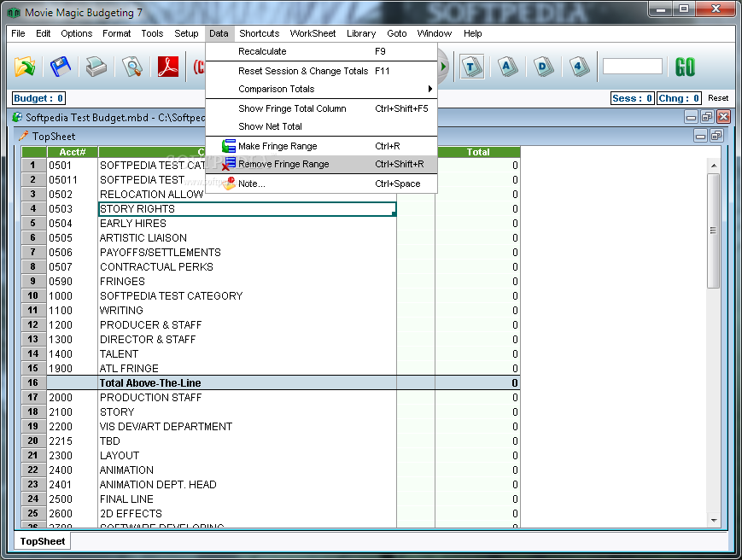Image resolution: width=742 pixels, height=560 pixels.
Task: Click the PDF export icon
Action: click(x=168, y=67)
